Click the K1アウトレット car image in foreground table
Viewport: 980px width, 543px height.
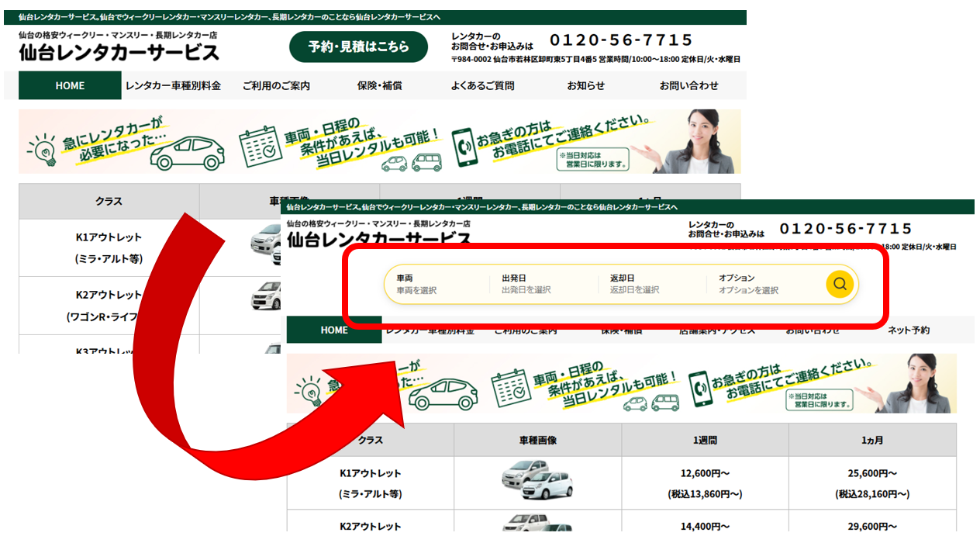537,479
